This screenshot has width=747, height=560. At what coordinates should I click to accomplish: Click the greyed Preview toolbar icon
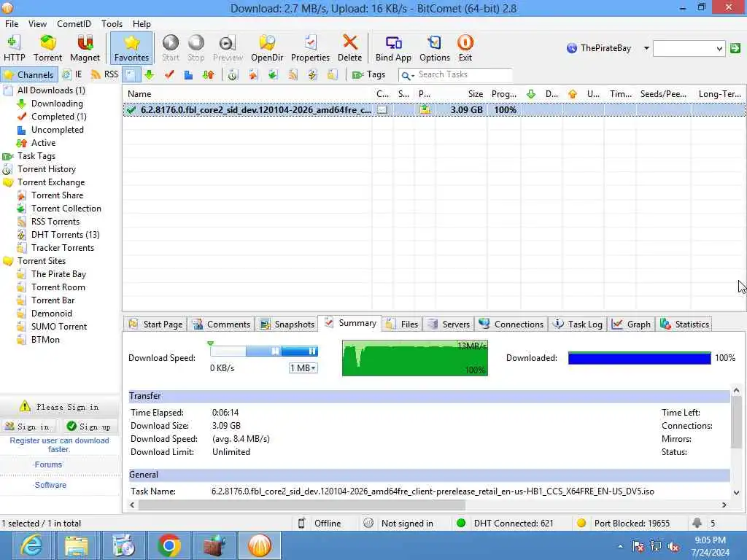click(x=228, y=48)
